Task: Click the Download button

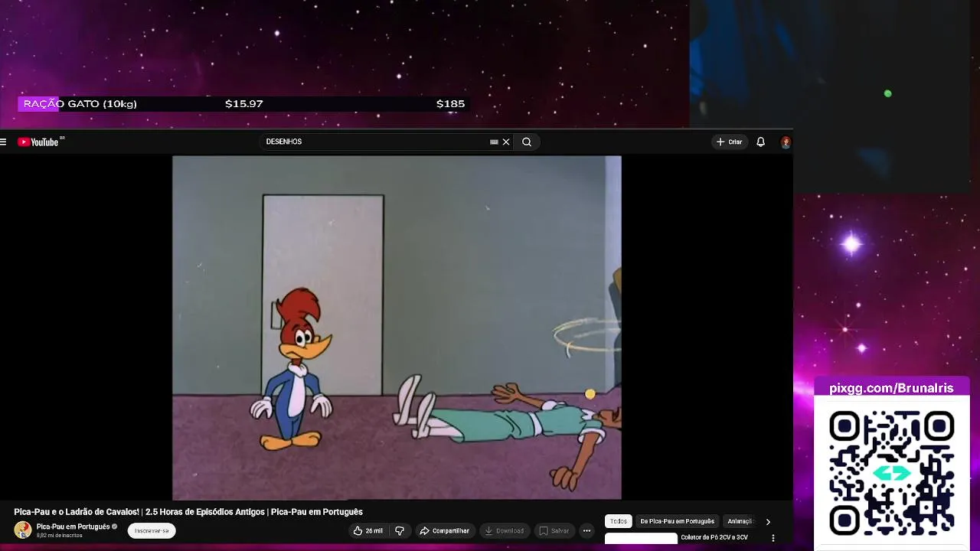Action: coord(504,530)
